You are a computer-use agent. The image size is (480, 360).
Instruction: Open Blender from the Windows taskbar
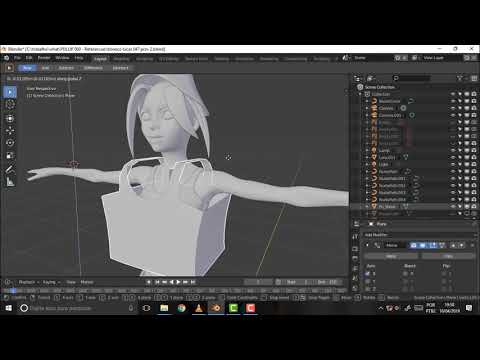(216, 308)
